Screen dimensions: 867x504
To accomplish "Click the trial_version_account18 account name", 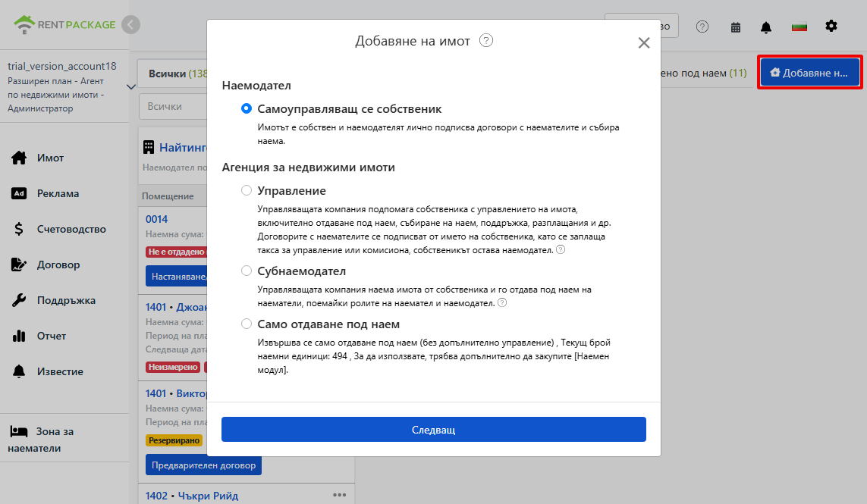I will (62, 67).
